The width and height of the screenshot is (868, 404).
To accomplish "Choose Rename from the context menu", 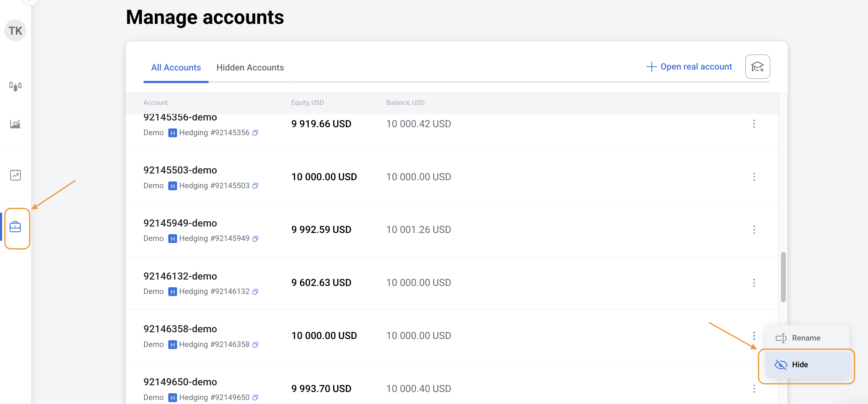I will pyautogui.click(x=806, y=338).
